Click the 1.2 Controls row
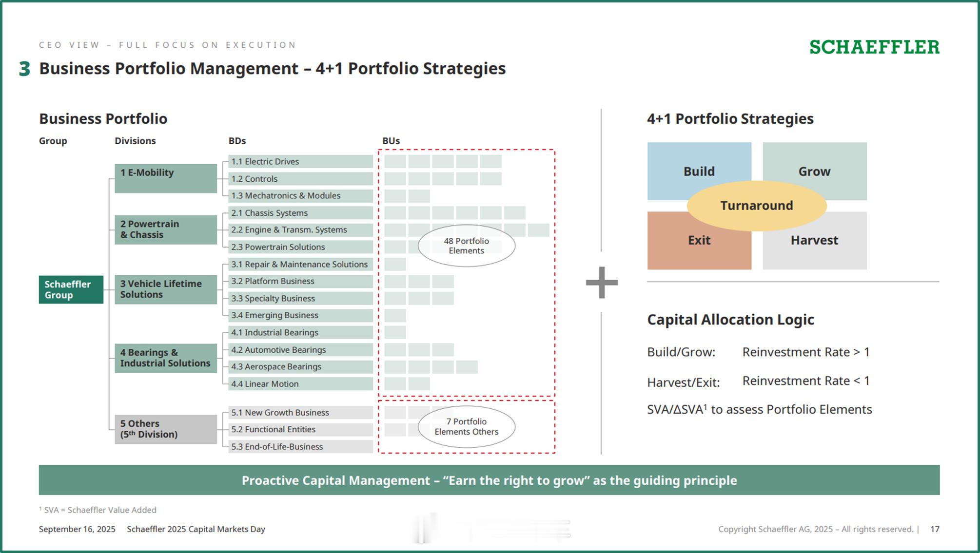The width and height of the screenshot is (980, 553). coord(301,179)
